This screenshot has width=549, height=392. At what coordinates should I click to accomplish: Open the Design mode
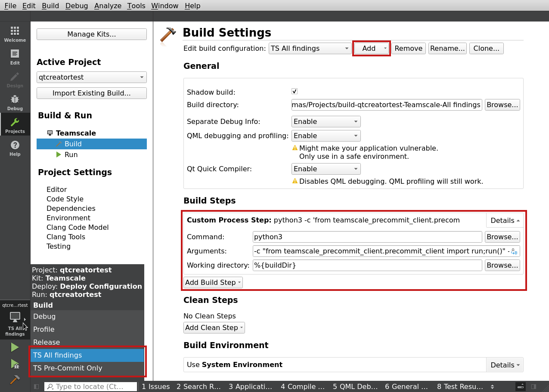[15, 80]
